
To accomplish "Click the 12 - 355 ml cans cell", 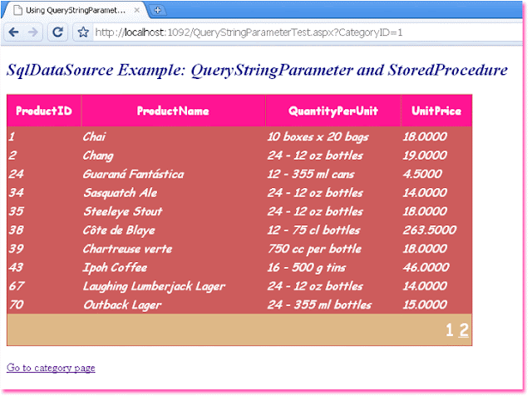I will [x=333, y=174].
